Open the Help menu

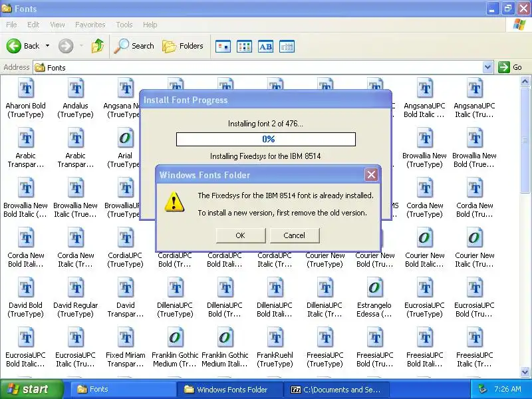150,25
